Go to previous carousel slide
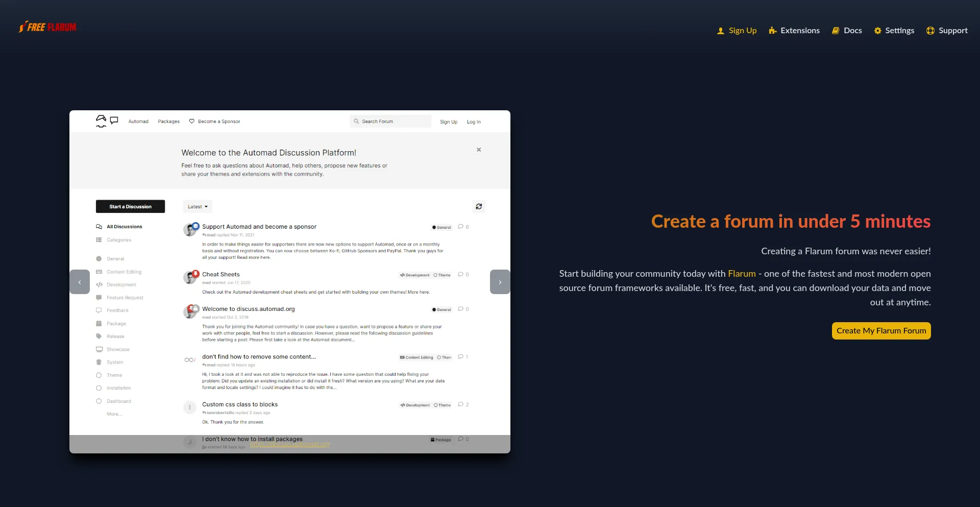Screen dimensions: 980x507 80,282
